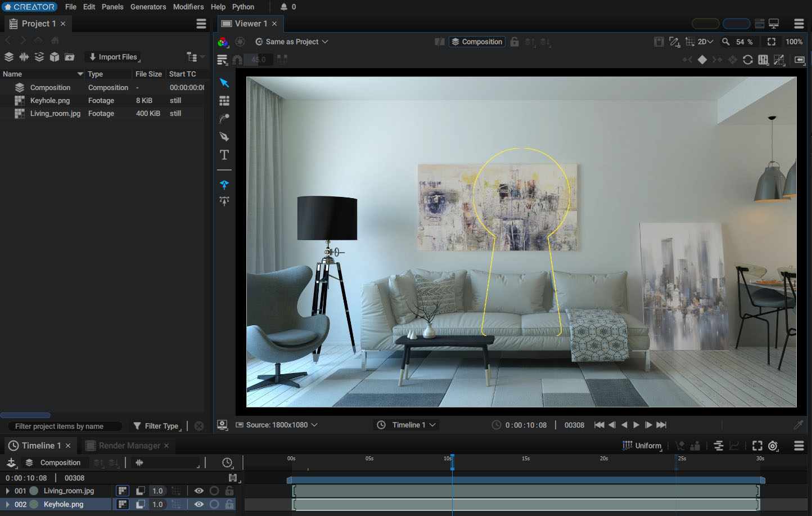Viewport: 812px width, 516px height.
Task: Toggle checkerboard button on Living_room.jpg layer
Action: tap(123, 491)
